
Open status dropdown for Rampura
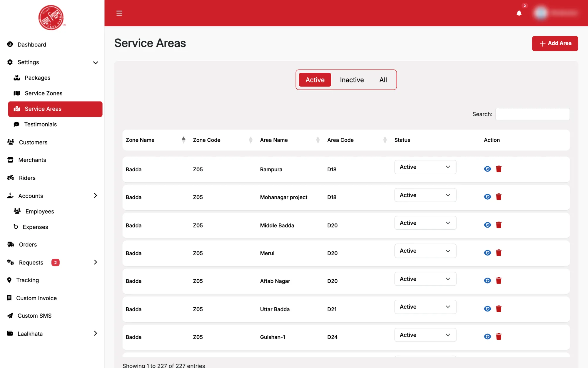click(425, 167)
